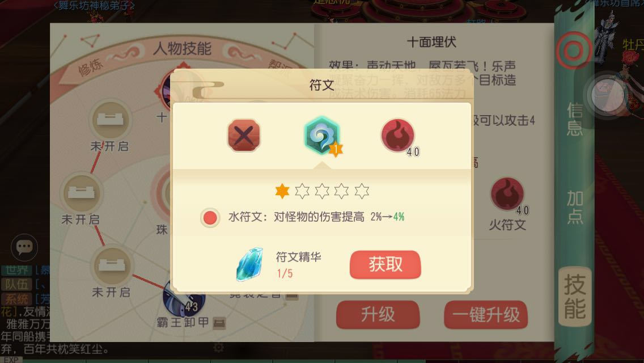Tap the middle 未开启 locked skill slot
The width and height of the screenshot is (644, 363).
click(81, 192)
